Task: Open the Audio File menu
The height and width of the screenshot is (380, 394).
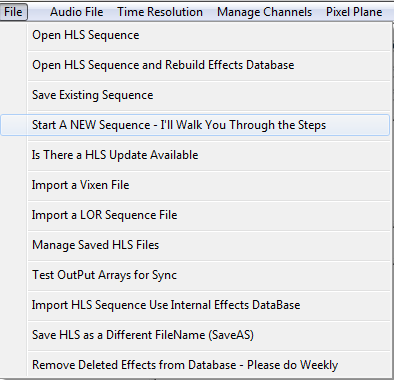Action: pos(76,12)
